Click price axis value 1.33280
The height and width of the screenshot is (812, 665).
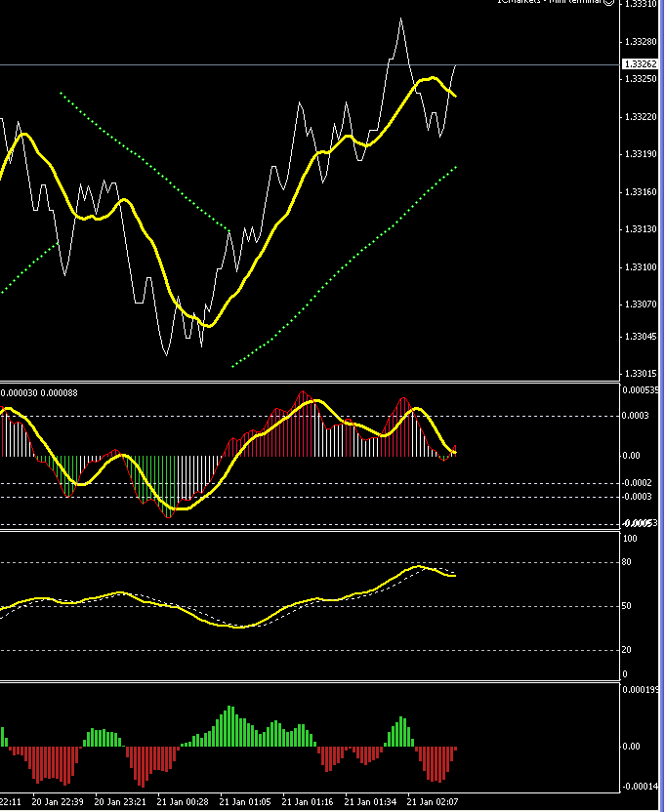642,41
